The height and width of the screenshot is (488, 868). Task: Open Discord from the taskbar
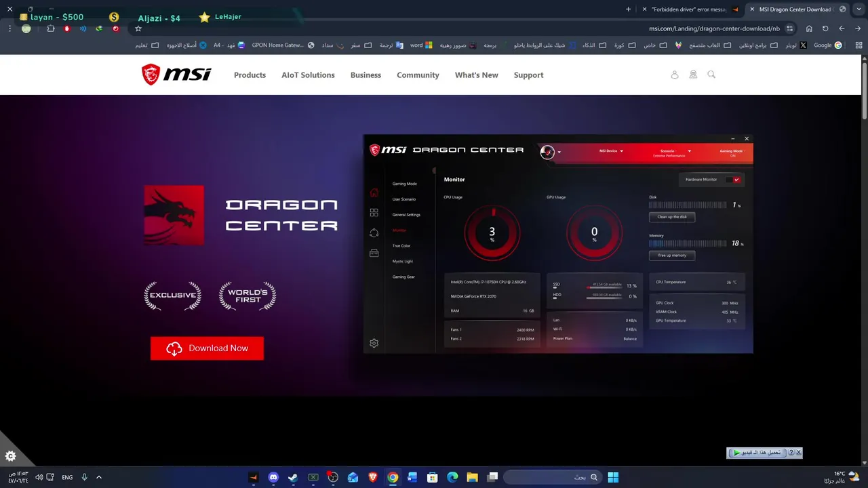click(x=273, y=477)
